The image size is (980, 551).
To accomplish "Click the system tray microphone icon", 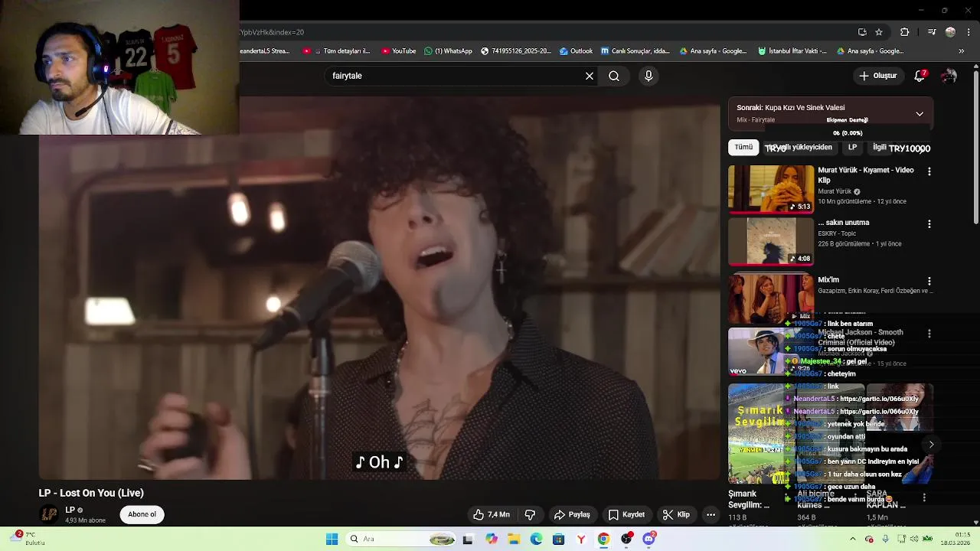I will 886,539.
